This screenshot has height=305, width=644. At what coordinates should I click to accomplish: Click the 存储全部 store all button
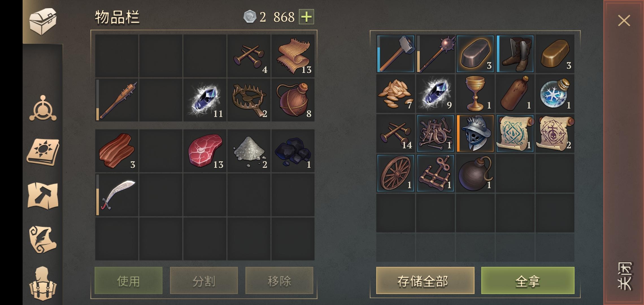click(x=425, y=280)
